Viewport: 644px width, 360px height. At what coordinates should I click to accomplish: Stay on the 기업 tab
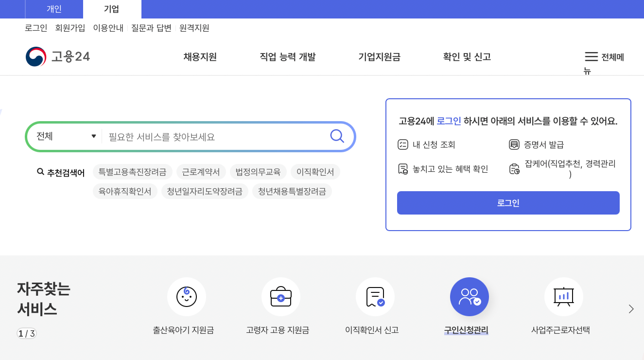point(112,9)
